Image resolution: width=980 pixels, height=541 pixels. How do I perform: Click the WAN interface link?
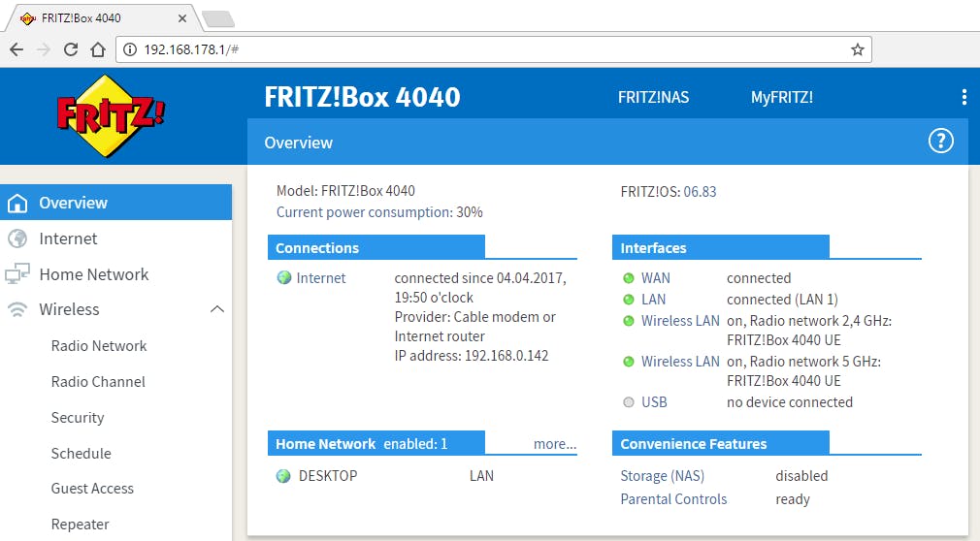656,278
